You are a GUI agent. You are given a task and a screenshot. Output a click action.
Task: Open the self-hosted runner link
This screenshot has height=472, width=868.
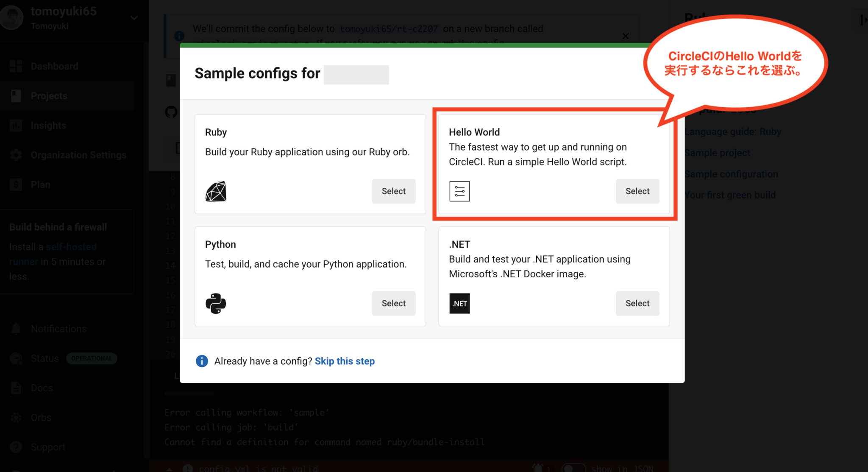click(71, 247)
